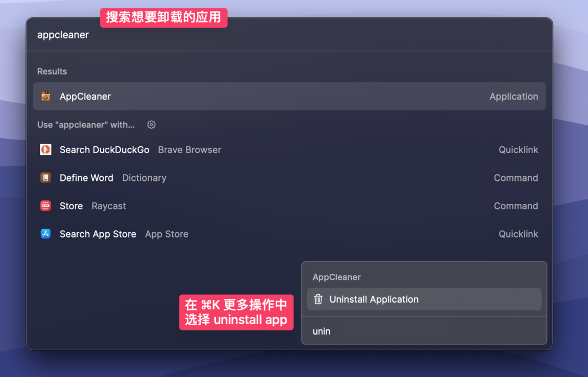Open fallback commands settings gear
The width and height of the screenshot is (588, 377).
point(151,125)
